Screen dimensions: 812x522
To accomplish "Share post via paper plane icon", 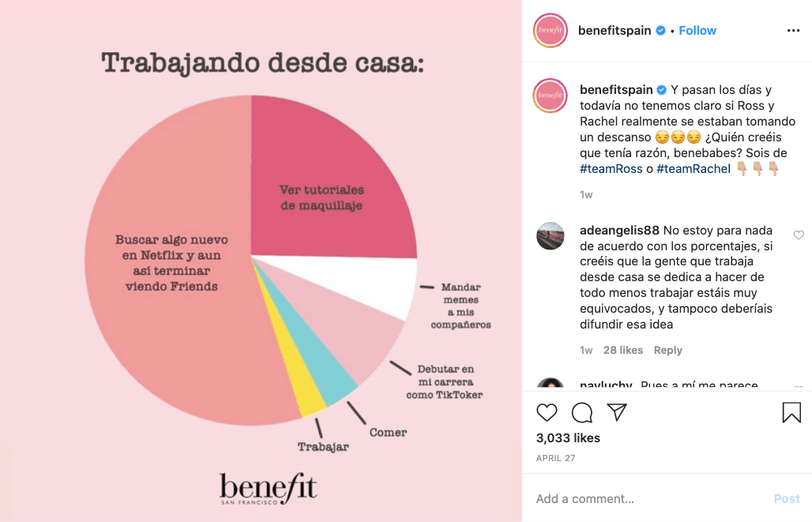I will click(x=617, y=412).
